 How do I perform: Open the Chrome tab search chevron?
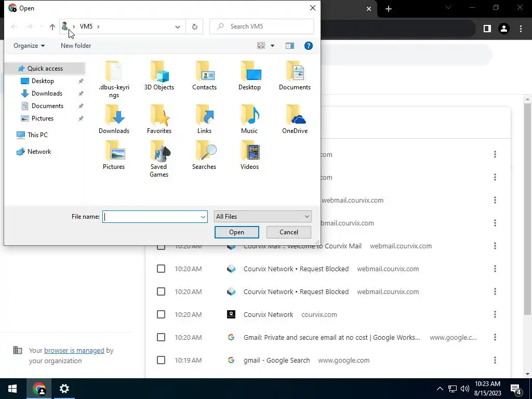point(448,7)
